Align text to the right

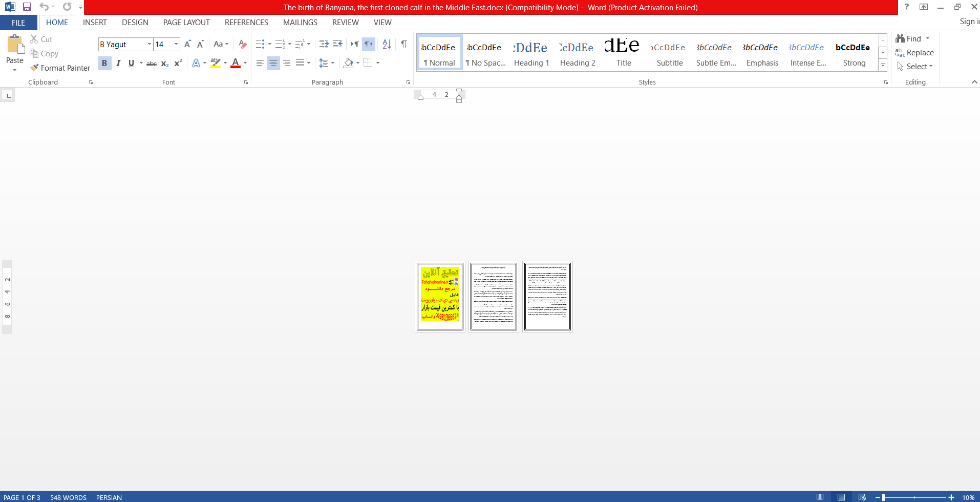(287, 63)
